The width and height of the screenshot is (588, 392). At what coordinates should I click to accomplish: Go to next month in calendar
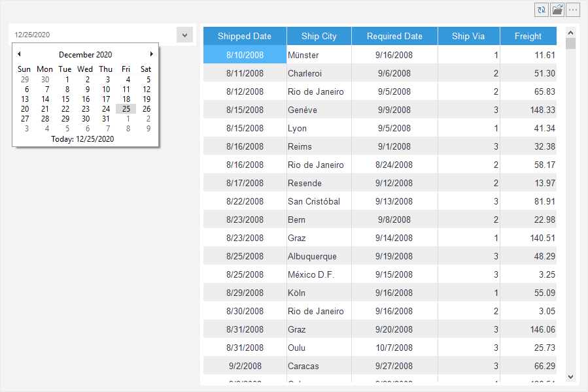(152, 54)
